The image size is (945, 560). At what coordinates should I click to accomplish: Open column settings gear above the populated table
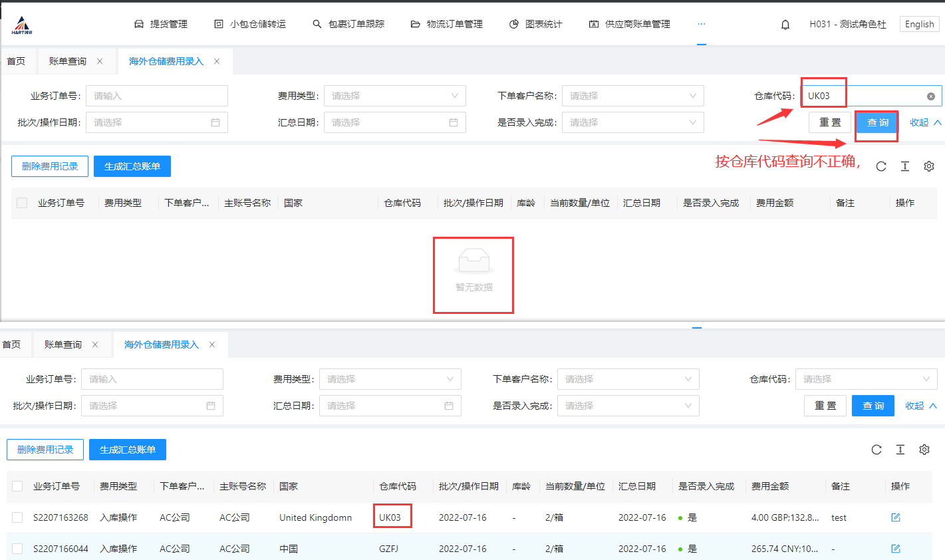click(924, 450)
